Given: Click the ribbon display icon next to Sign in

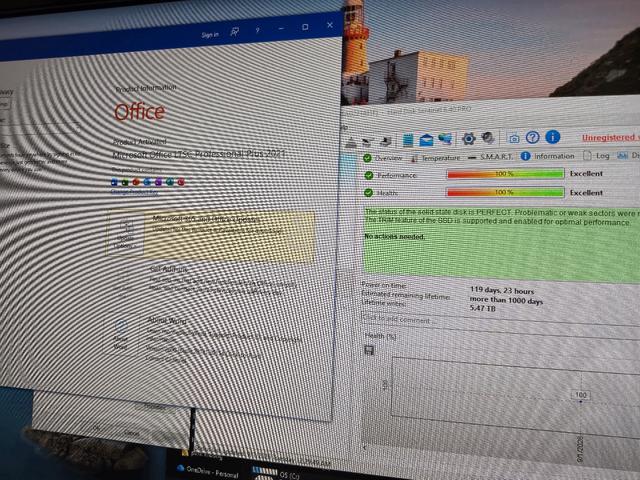Looking at the screenshot, I should click(234, 32).
